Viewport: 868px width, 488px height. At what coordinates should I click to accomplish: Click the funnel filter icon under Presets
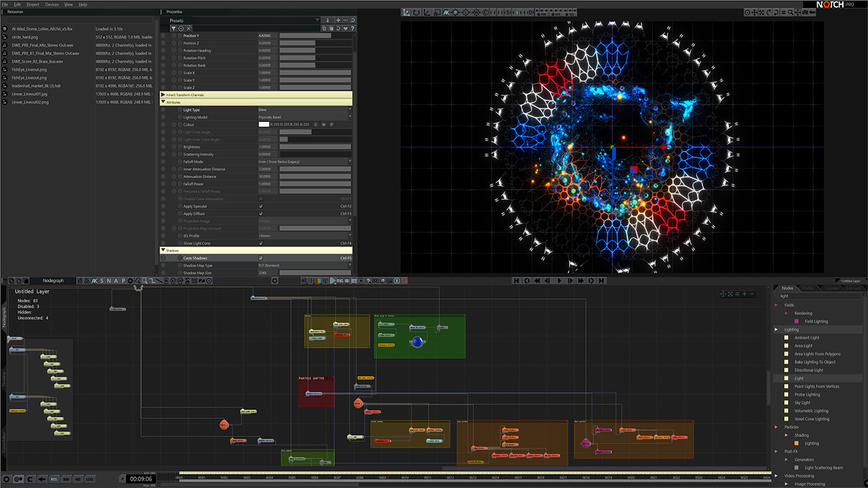coord(173,28)
